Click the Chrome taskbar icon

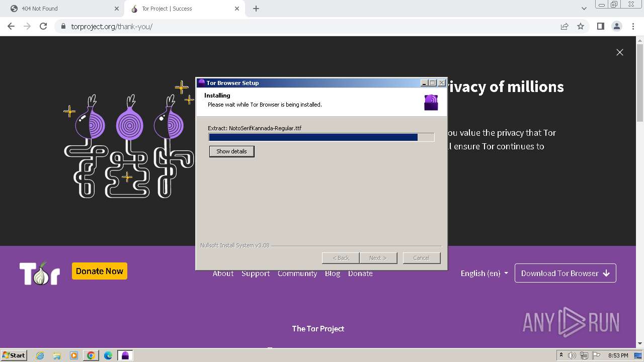coord(91,355)
